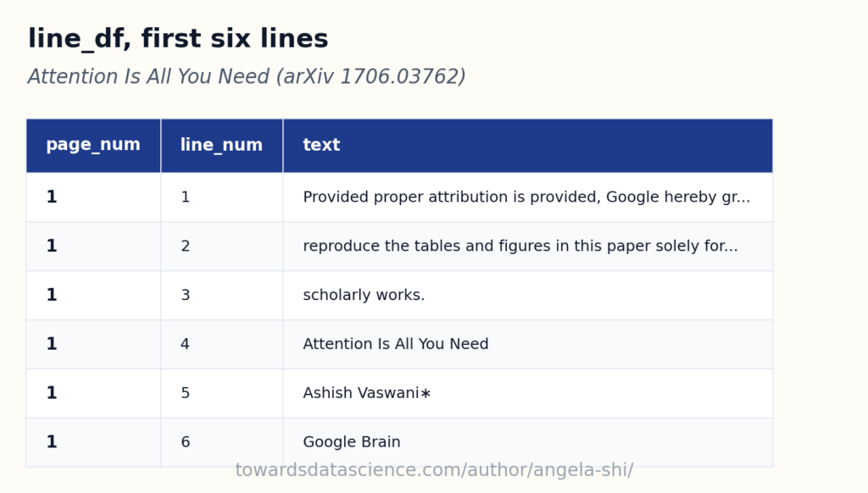The image size is (868, 493).
Task: Click the 'Ashish Vaswani' text cell
Action: tap(527, 393)
